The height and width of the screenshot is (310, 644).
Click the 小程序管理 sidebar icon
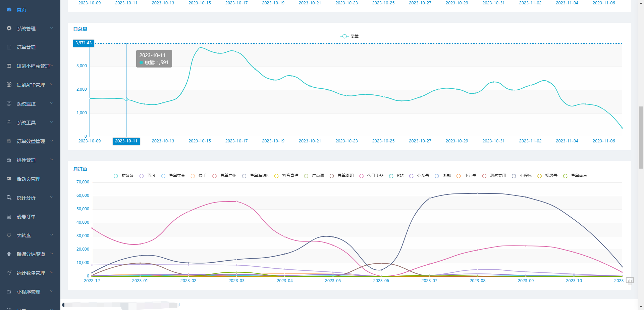click(x=9, y=292)
